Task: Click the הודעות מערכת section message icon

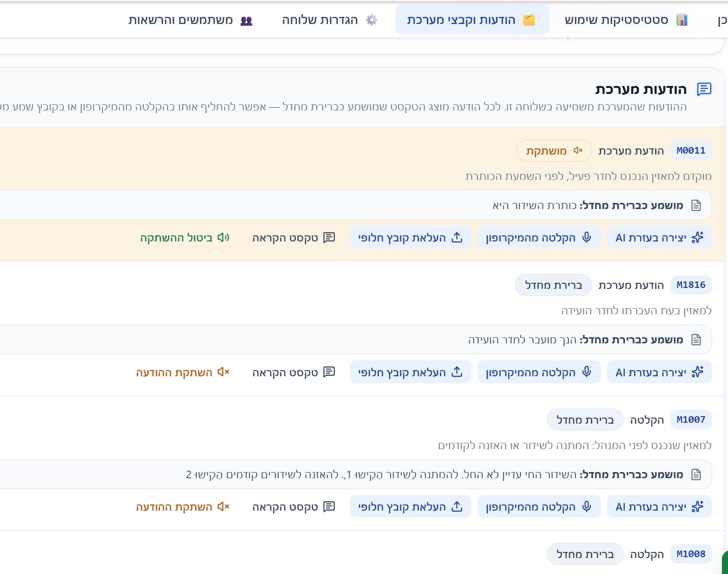Action: point(704,89)
